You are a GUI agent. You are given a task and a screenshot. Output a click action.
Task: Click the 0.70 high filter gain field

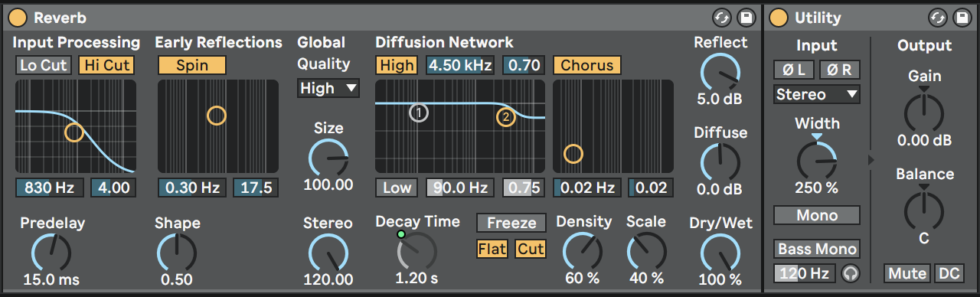click(524, 65)
